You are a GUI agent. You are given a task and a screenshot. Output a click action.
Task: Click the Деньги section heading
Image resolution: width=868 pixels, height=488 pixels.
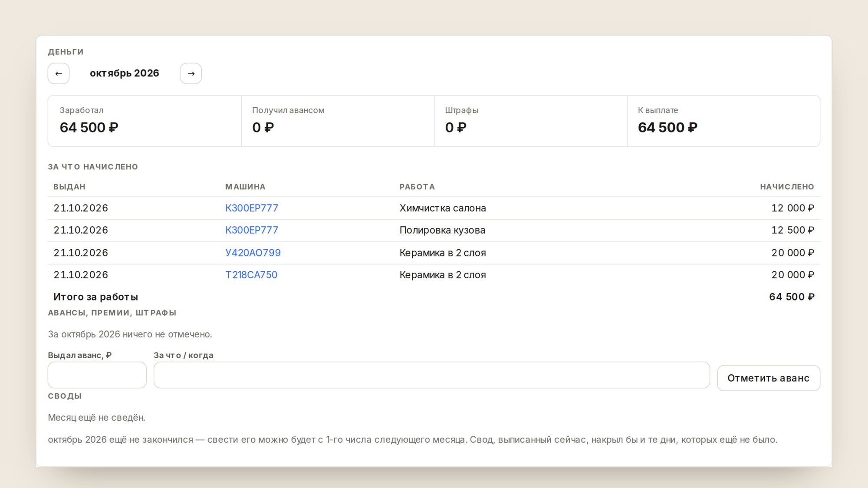tap(66, 52)
